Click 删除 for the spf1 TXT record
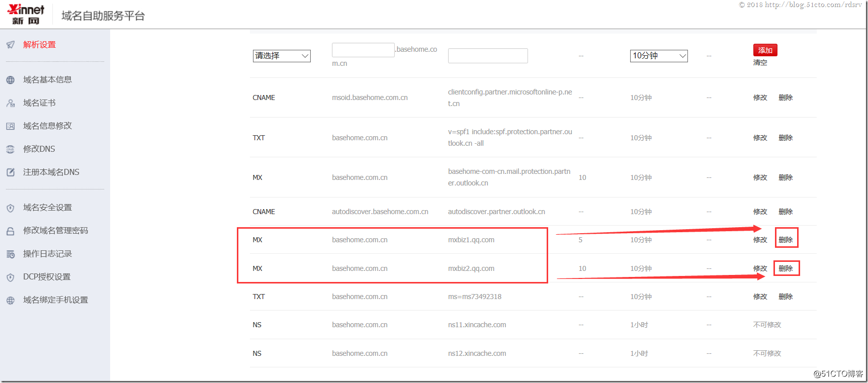The image size is (868, 383). point(786,138)
